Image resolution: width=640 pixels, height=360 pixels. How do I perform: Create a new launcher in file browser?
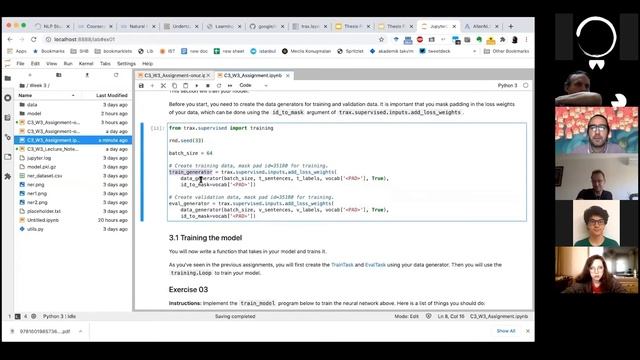(x=30, y=75)
